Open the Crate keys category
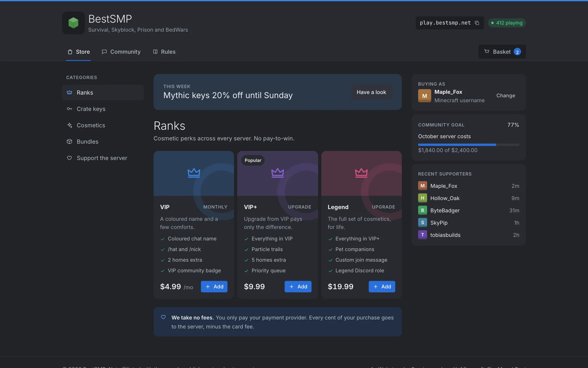The height and width of the screenshot is (368, 588). click(x=103, y=109)
